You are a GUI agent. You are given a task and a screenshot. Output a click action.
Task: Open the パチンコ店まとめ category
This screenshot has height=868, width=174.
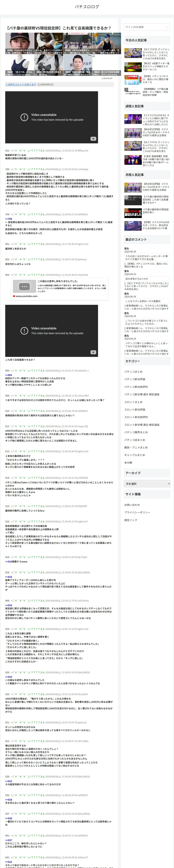click(135, 440)
